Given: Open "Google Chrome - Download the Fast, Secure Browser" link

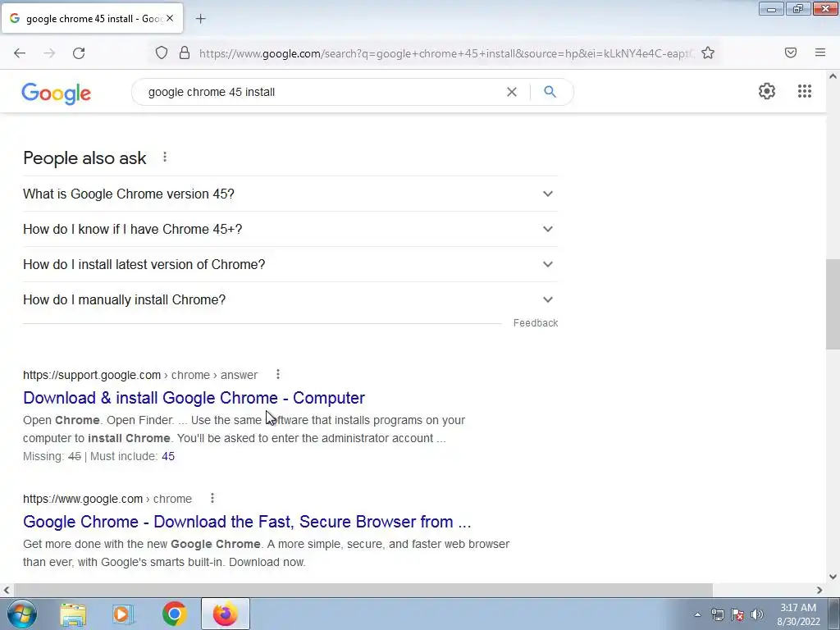Looking at the screenshot, I should pyautogui.click(x=247, y=521).
